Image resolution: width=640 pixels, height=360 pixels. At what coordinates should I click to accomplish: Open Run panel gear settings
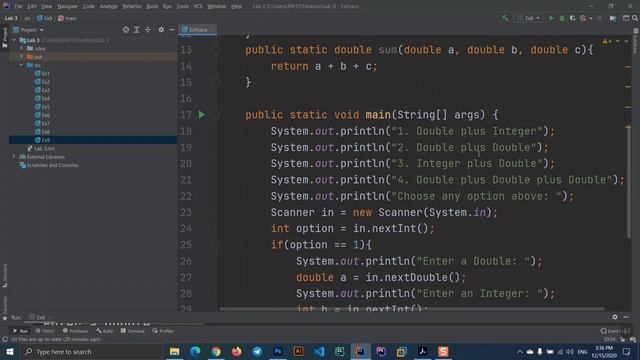[x=615, y=317]
